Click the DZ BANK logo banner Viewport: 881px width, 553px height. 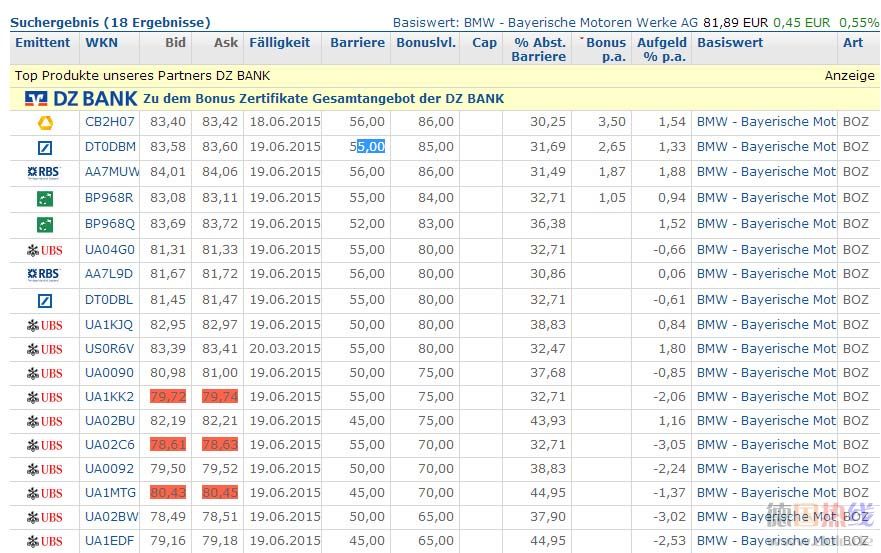click(81, 99)
